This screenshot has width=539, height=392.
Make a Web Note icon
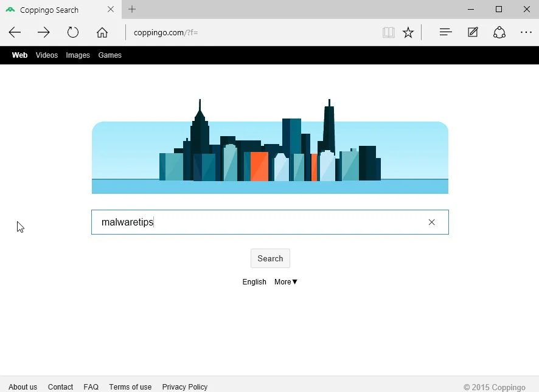473,32
